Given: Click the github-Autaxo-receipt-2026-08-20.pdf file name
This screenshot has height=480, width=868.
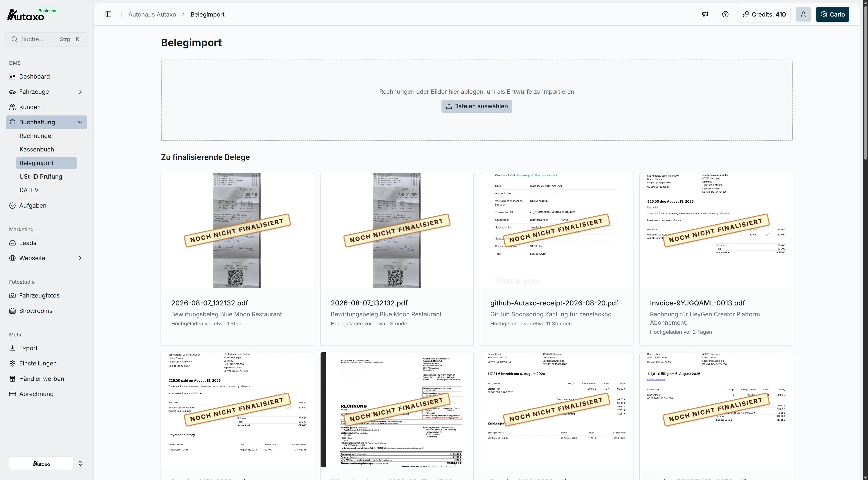Looking at the screenshot, I should tap(554, 303).
